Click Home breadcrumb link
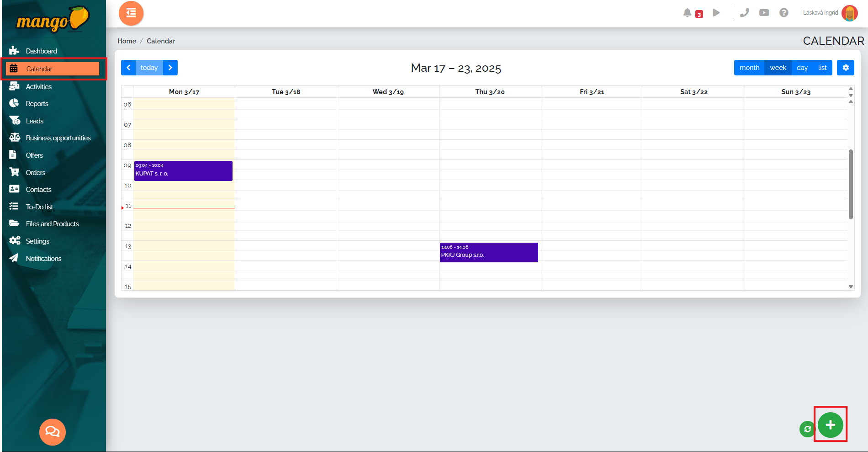Viewport: 868px width, 452px height. (x=127, y=41)
